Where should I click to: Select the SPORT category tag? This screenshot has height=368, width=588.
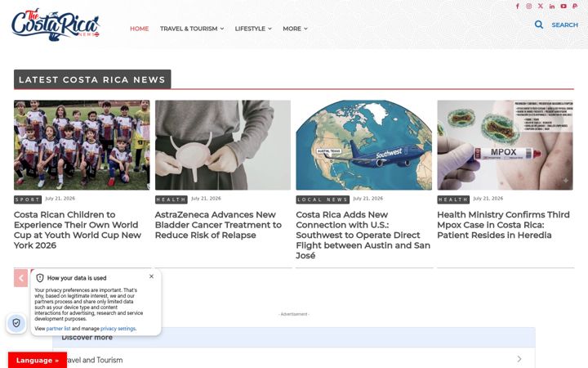coord(28,200)
